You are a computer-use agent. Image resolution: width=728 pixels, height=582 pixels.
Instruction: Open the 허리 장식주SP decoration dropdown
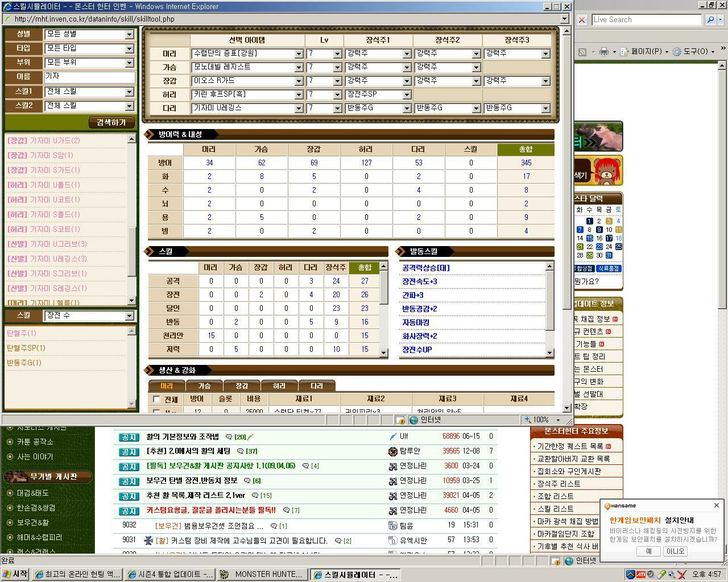point(407,94)
